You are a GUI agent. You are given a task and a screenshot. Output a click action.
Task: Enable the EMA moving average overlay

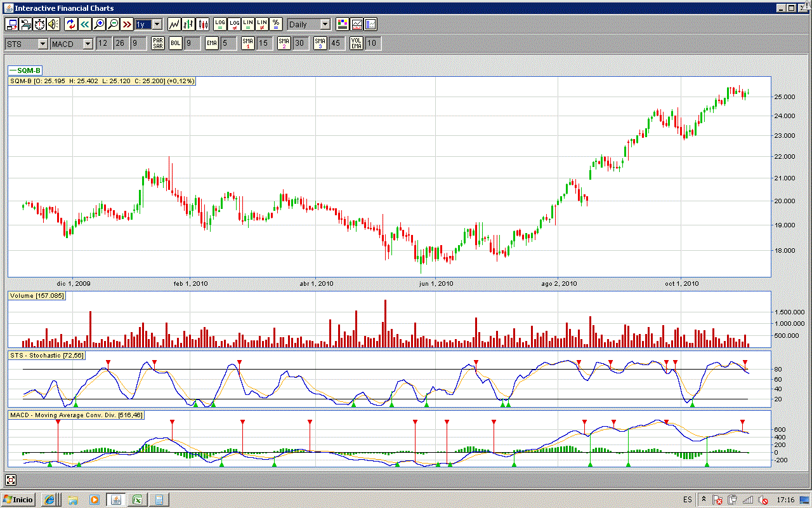pos(212,43)
